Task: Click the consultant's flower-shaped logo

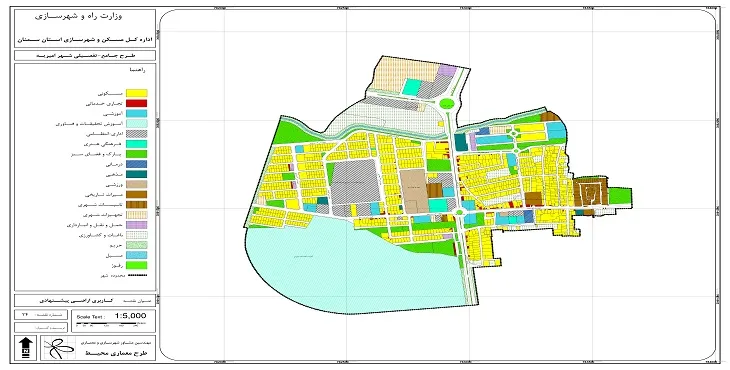Action: pyautogui.click(x=59, y=348)
